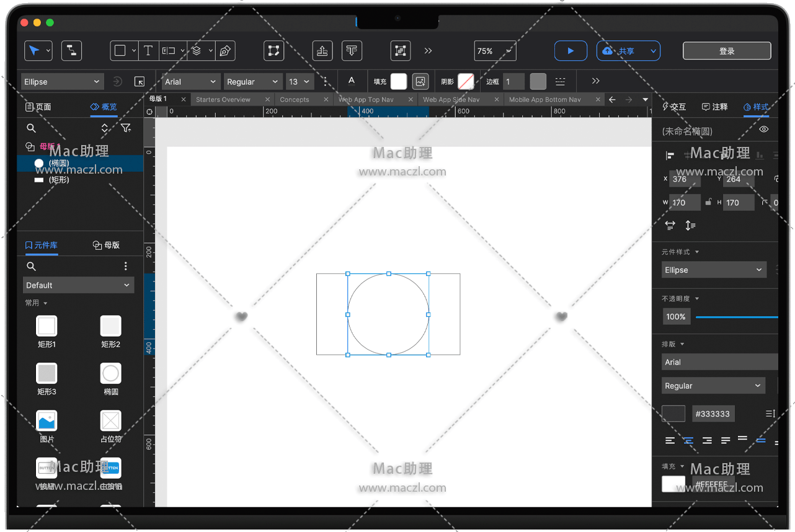
Task: Expand the Arial font dropdown in toolbar
Action: [x=191, y=82]
